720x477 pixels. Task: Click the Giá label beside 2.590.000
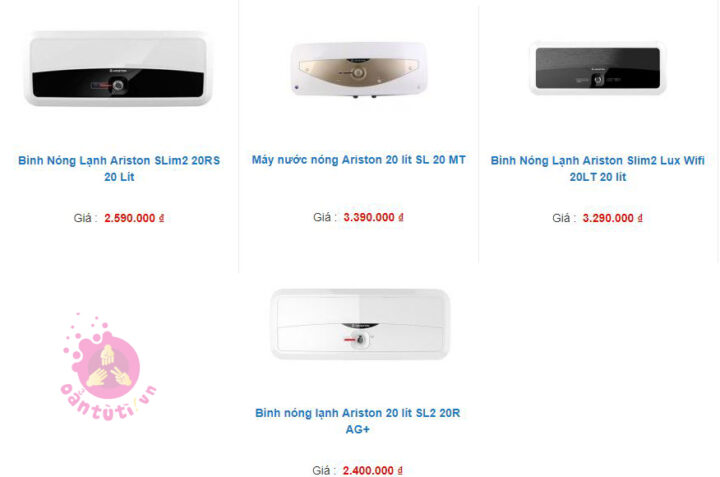[x=85, y=218]
